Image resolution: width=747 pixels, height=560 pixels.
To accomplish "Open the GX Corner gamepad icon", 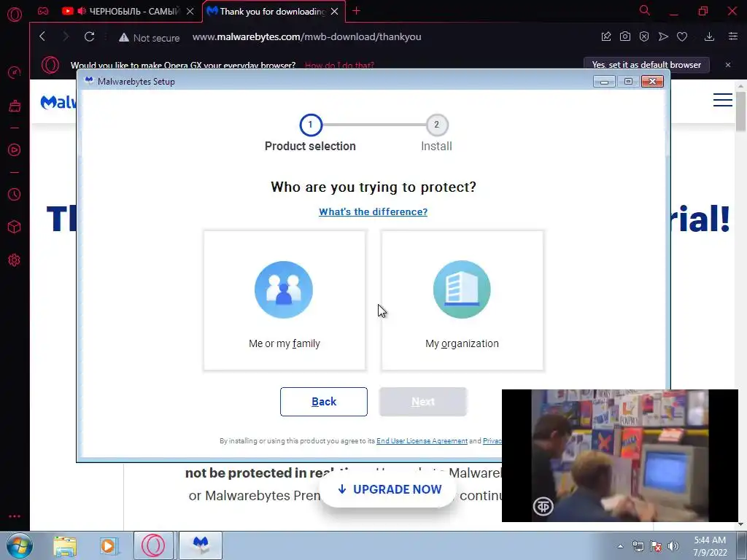I will coord(43,11).
